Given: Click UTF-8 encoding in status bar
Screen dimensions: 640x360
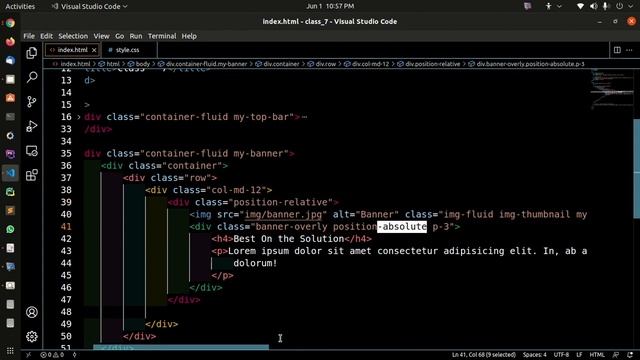Looking at the screenshot, I should coord(561,355).
